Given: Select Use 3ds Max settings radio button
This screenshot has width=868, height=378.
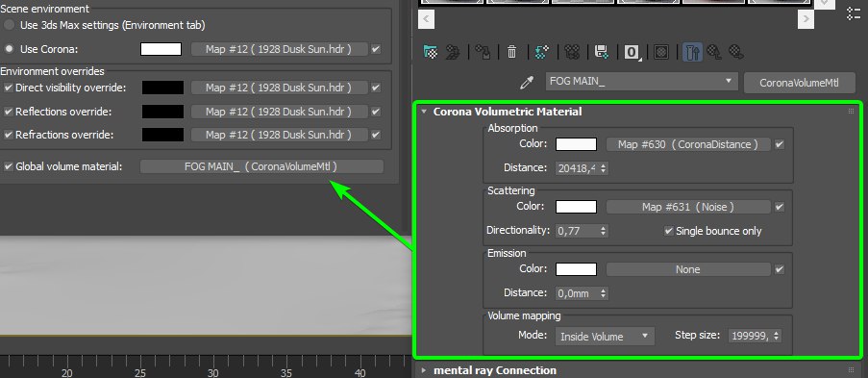Looking at the screenshot, I should 9,25.
